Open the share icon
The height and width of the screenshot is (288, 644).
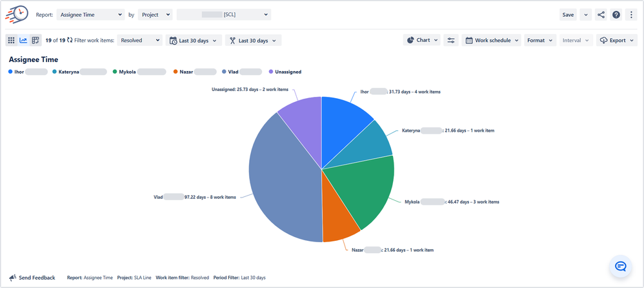(601, 15)
